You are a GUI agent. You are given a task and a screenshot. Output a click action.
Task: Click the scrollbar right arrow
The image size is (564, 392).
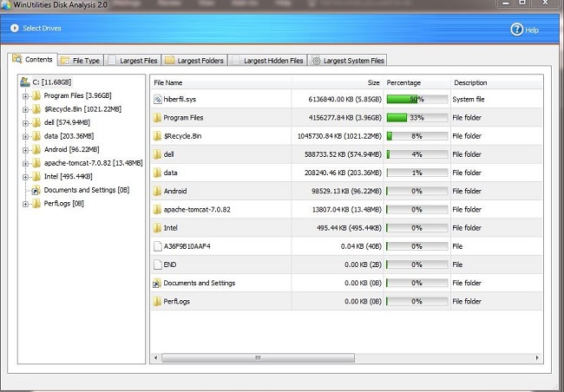537,358
